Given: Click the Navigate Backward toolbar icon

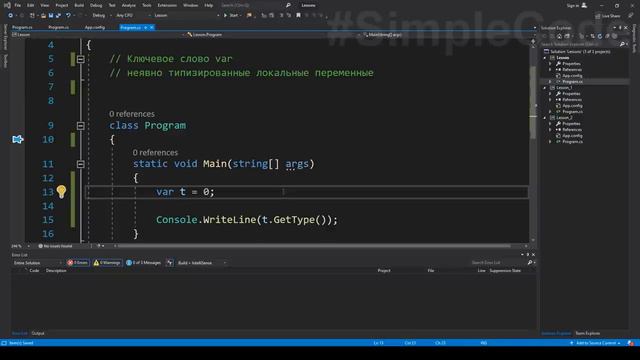Looking at the screenshot, I should [10, 16].
